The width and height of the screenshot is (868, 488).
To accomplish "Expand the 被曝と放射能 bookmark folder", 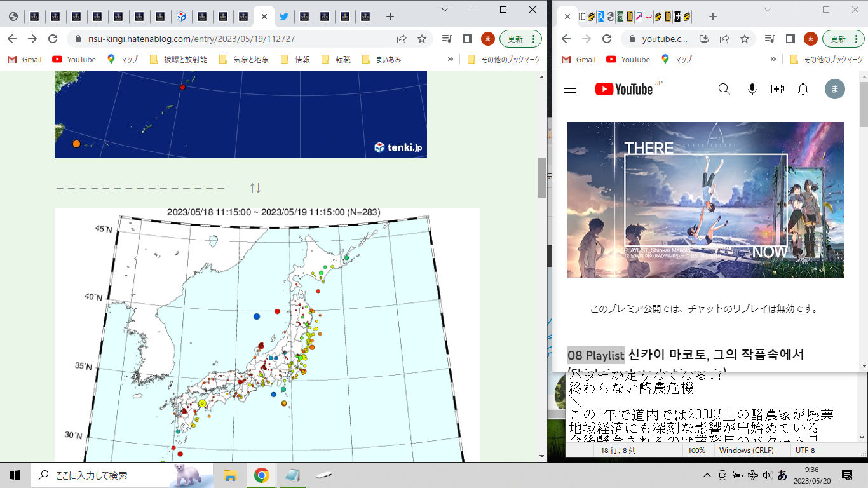I will [179, 59].
